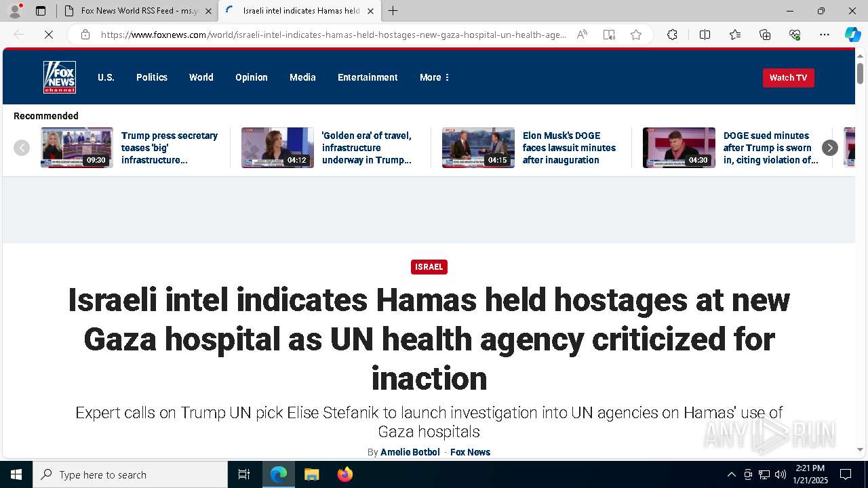Open Task View
Image resolution: width=868 pixels, height=488 pixels.
(x=244, y=474)
